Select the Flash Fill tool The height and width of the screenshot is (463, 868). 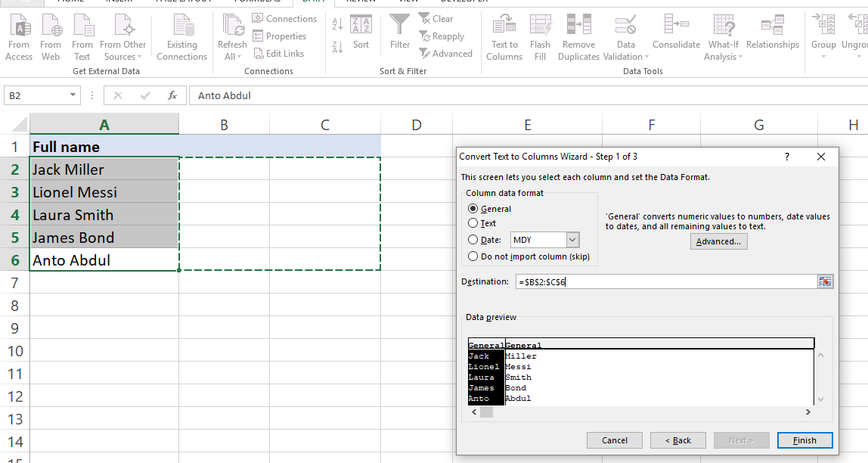click(x=540, y=36)
